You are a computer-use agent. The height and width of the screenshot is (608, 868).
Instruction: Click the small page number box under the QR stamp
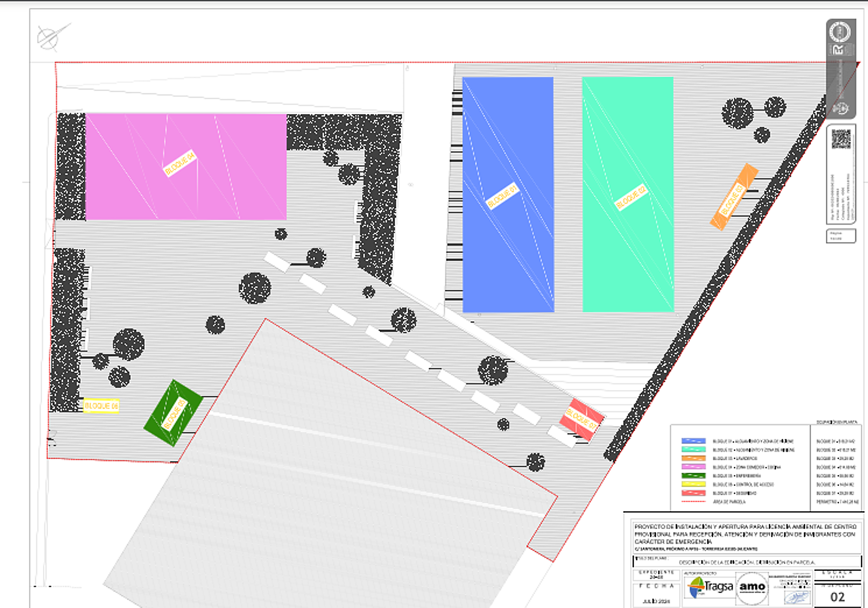840,236
